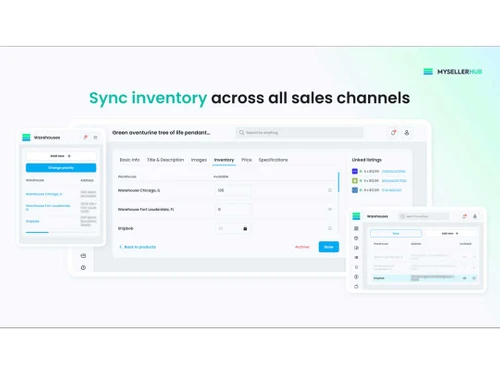Open the Title & Description tab

[165, 160]
